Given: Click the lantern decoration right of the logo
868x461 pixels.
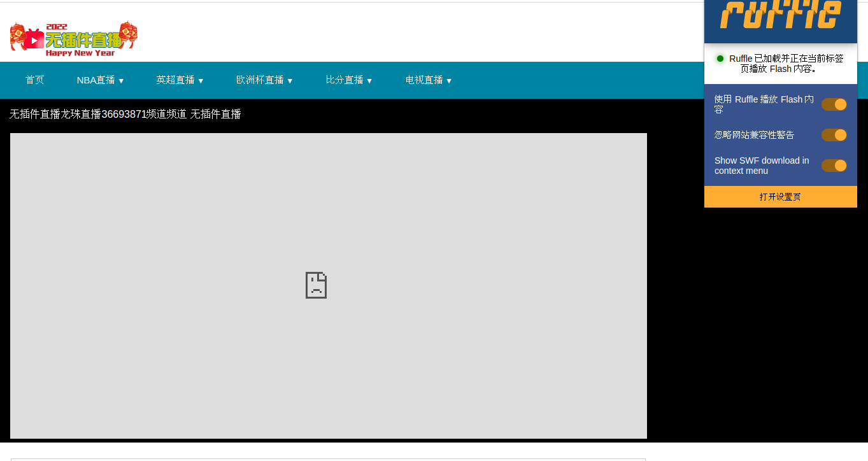Looking at the screenshot, I should [127, 31].
